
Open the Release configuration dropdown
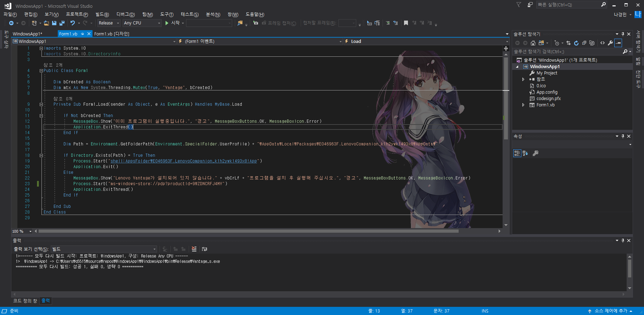(x=109, y=23)
